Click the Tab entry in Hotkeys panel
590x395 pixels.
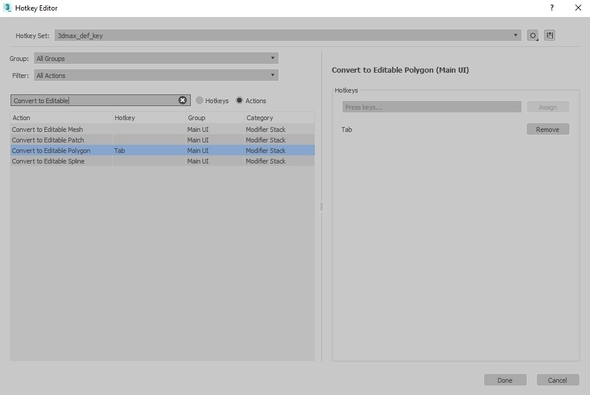[347, 129]
